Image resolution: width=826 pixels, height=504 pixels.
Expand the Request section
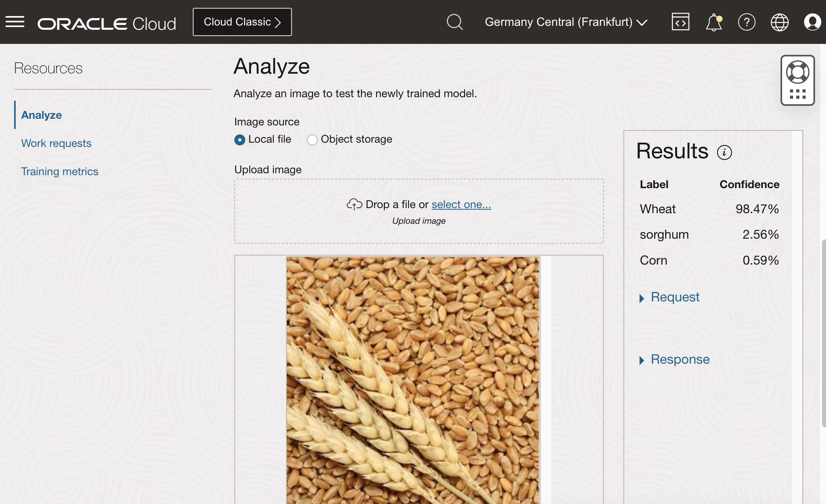click(669, 297)
